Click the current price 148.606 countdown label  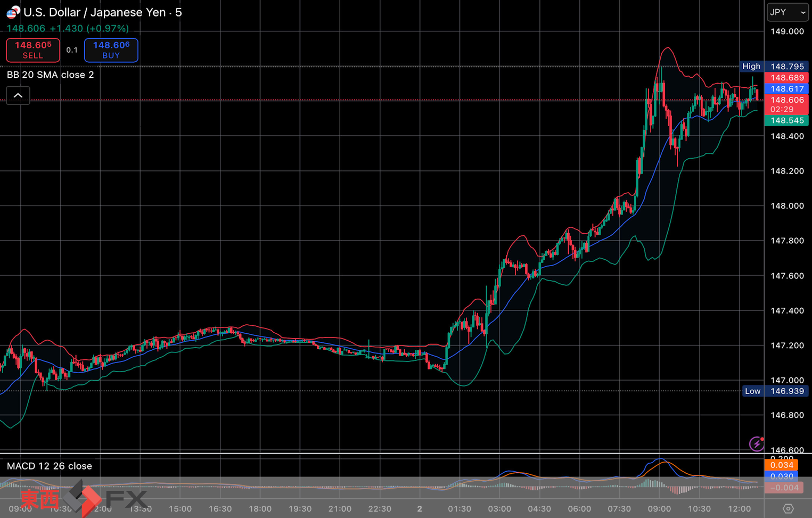pyautogui.click(x=786, y=104)
